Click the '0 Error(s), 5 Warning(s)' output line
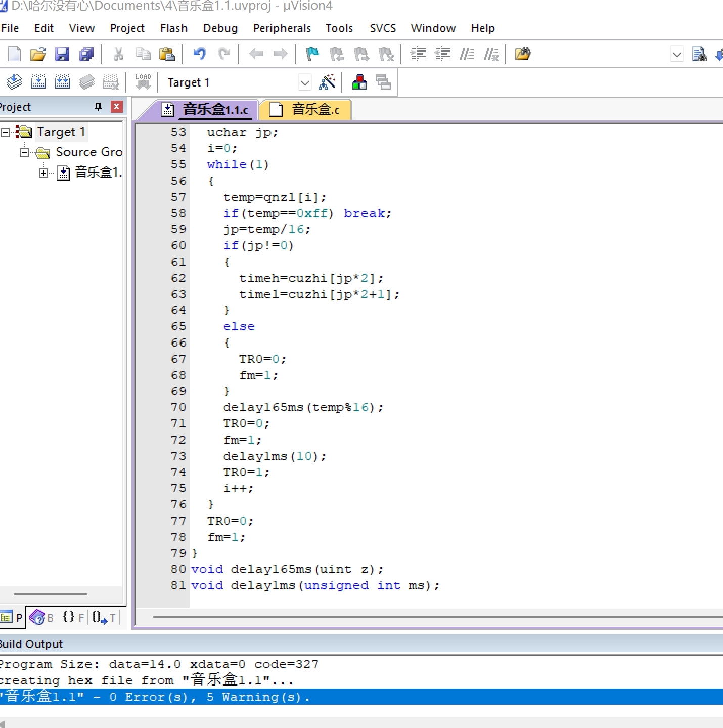This screenshot has width=723, height=728. click(361, 697)
